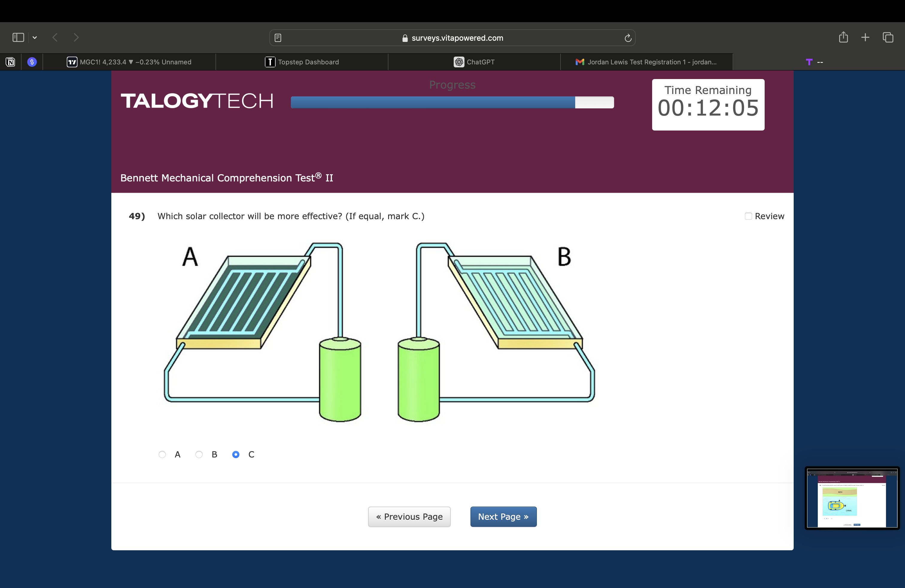This screenshot has height=588, width=905.
Task: Open the Reader view icon in address bar
Action: 278,38
